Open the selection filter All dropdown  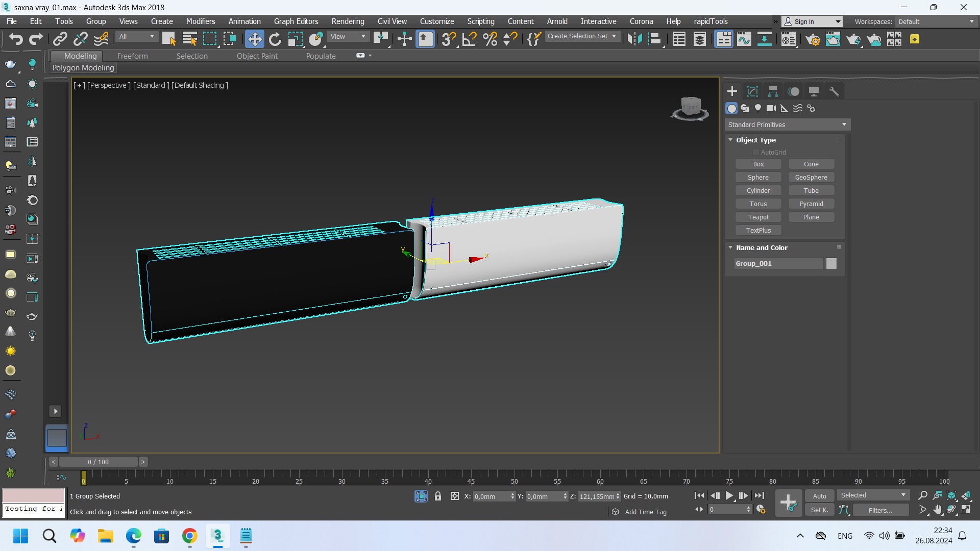point(136,37)
